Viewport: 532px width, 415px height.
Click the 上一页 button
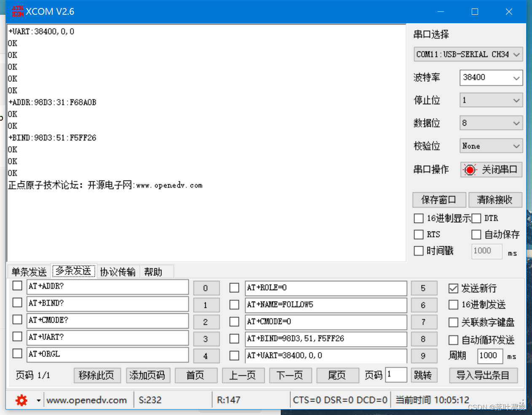243,375
